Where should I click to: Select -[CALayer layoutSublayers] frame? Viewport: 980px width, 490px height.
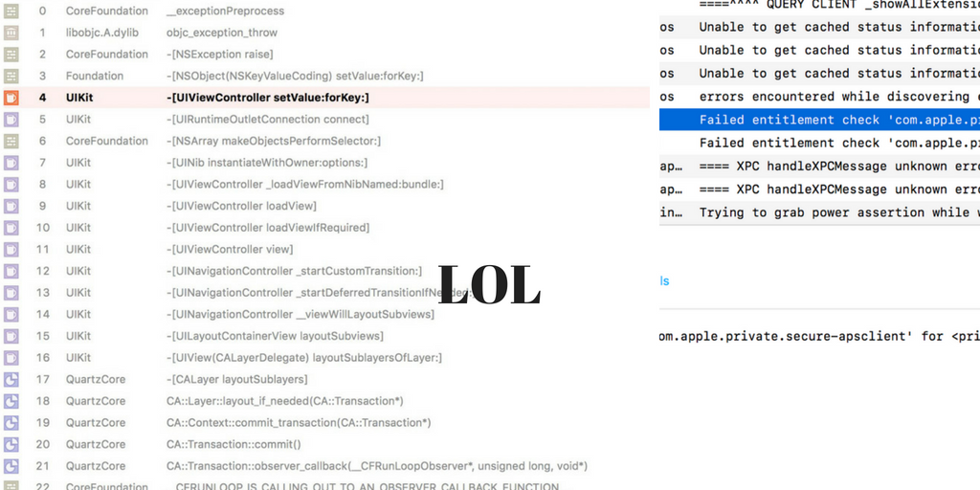237,379
